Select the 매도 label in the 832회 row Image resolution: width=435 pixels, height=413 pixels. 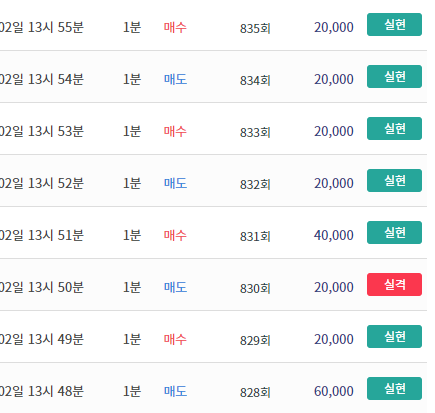coord(175,183)
